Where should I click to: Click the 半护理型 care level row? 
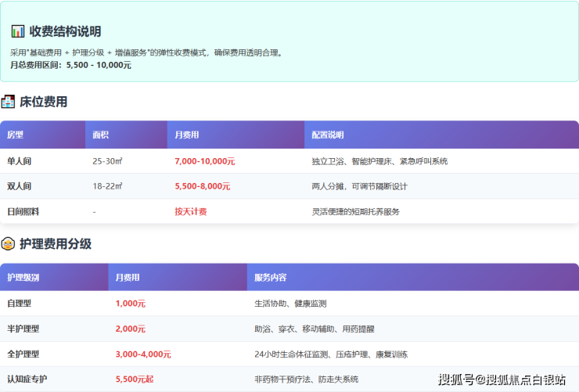pyautogui.click(x=23, y=329)
